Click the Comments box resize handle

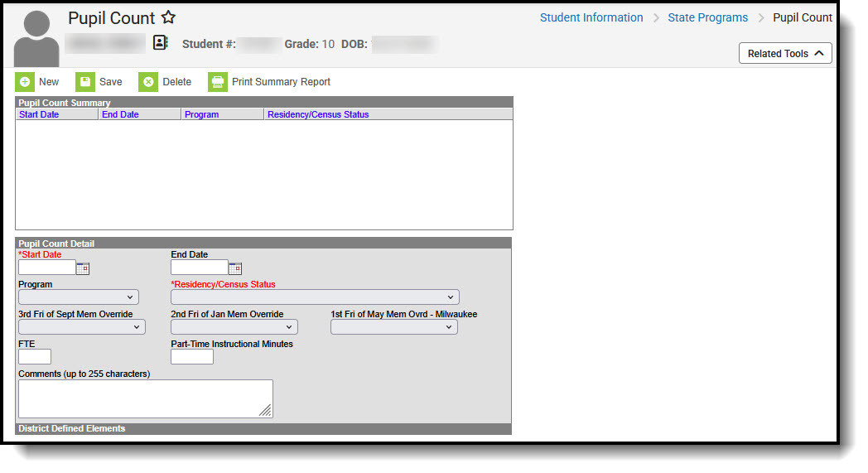point(266,410)
